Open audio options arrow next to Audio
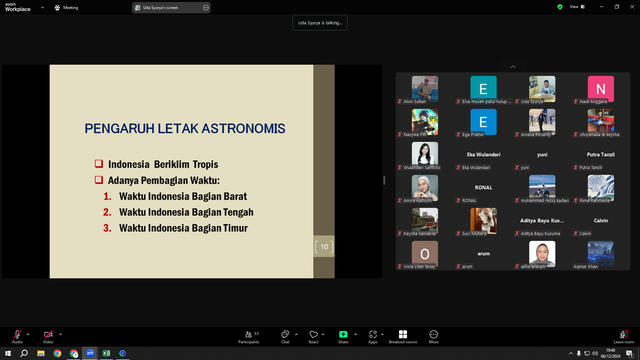The image size is (640, 360). point(28,334)
